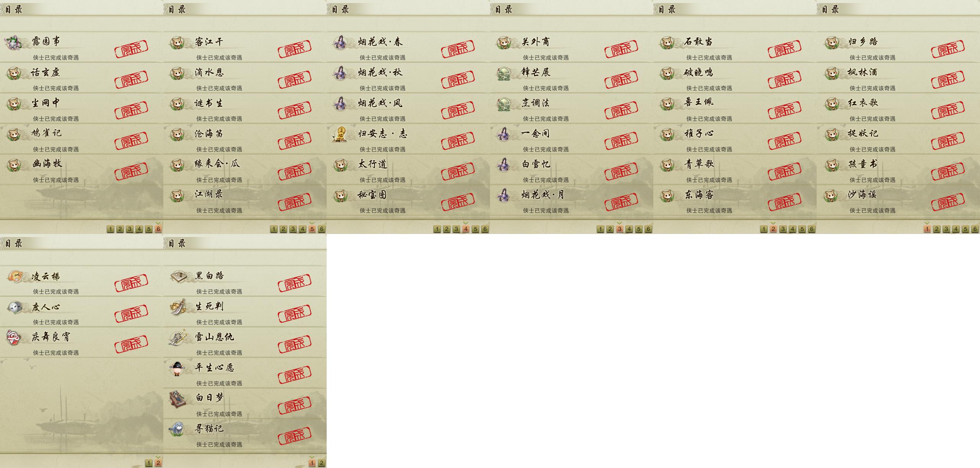Select the golden Buddha icon next to 归安志·志
Image resolution: width=980 pixels, height=468 pixels.
click(340, 134)
